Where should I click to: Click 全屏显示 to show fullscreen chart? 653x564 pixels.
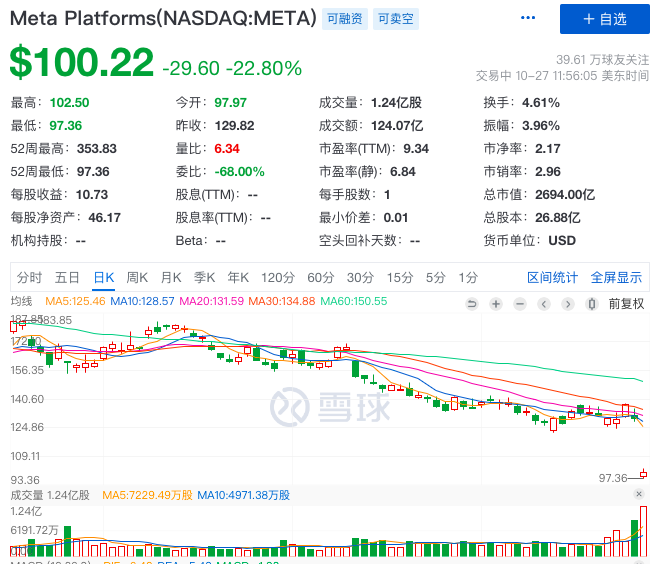pyautogui.click(x=616, y=277)
